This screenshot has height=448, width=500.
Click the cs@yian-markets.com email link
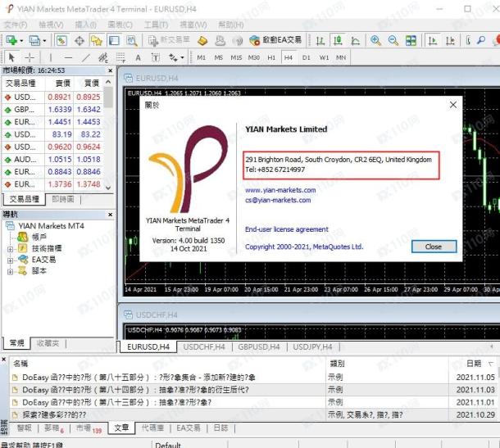[x=278, y=200]
